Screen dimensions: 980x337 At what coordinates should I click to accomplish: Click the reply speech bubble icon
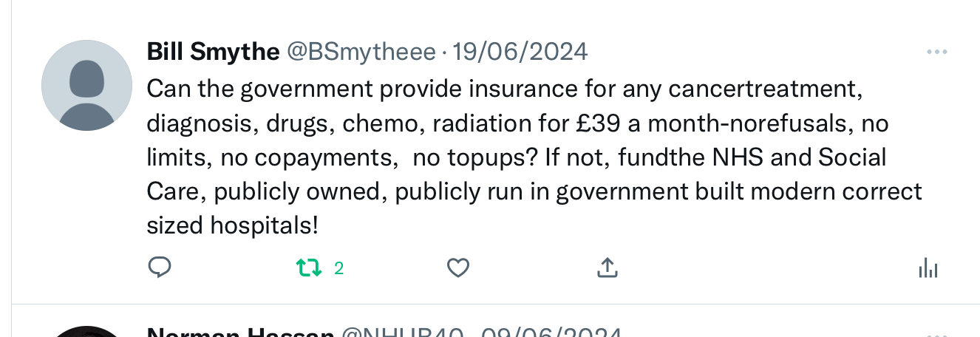160,268
